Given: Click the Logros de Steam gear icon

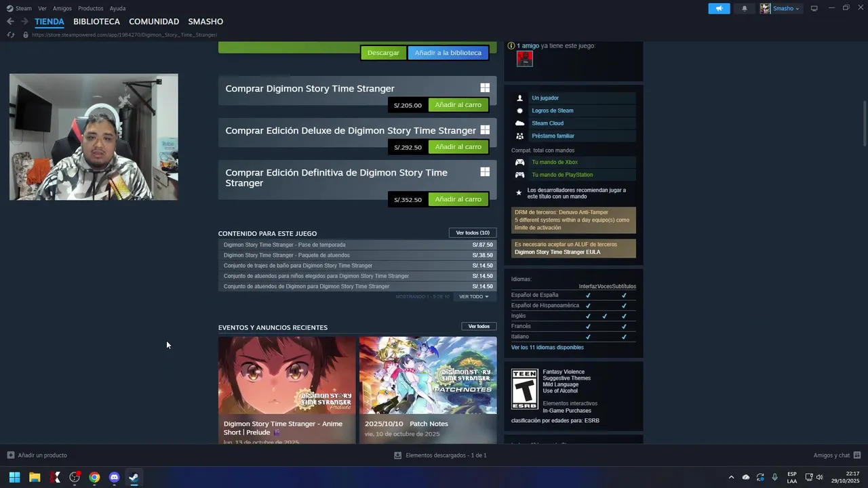Looking at the screenshot, I should (520, 110).
